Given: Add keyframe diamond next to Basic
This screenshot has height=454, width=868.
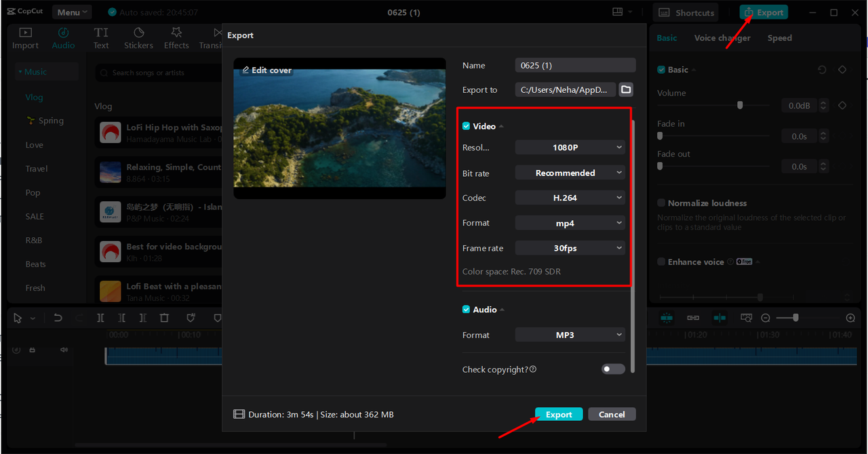Looking at the screenshot, I should 842,70.
